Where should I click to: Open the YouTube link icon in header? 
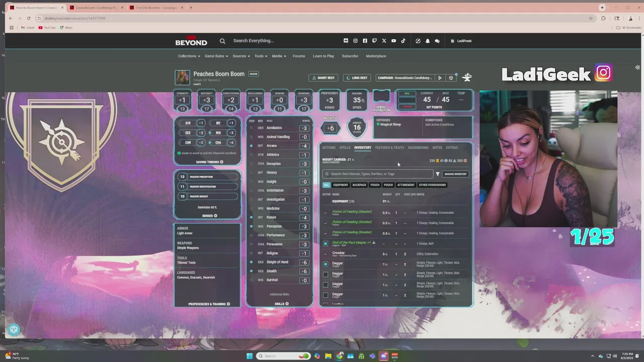393,41
